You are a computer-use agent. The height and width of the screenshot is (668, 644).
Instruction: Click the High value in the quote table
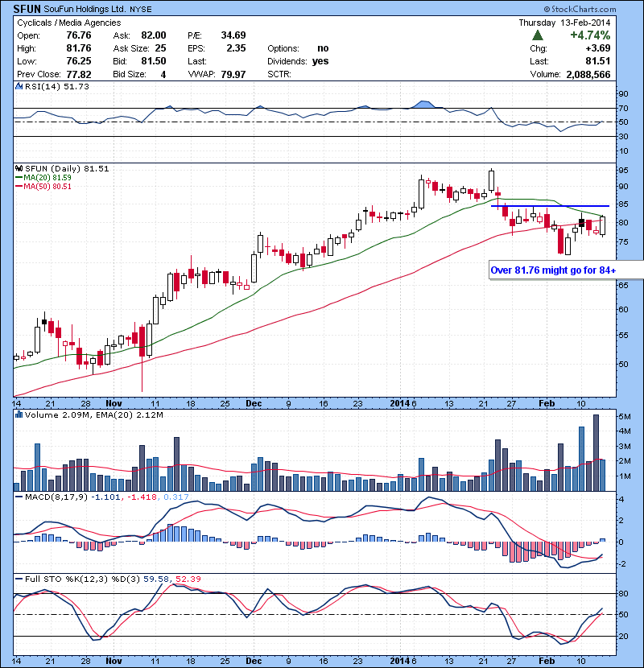(79, 48)
